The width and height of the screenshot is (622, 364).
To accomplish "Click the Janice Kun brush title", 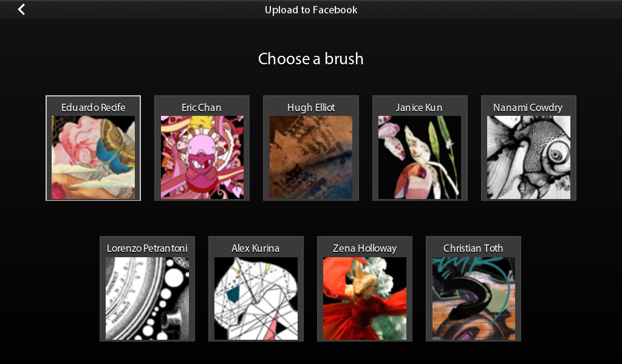I will click(x=419, y=107).
